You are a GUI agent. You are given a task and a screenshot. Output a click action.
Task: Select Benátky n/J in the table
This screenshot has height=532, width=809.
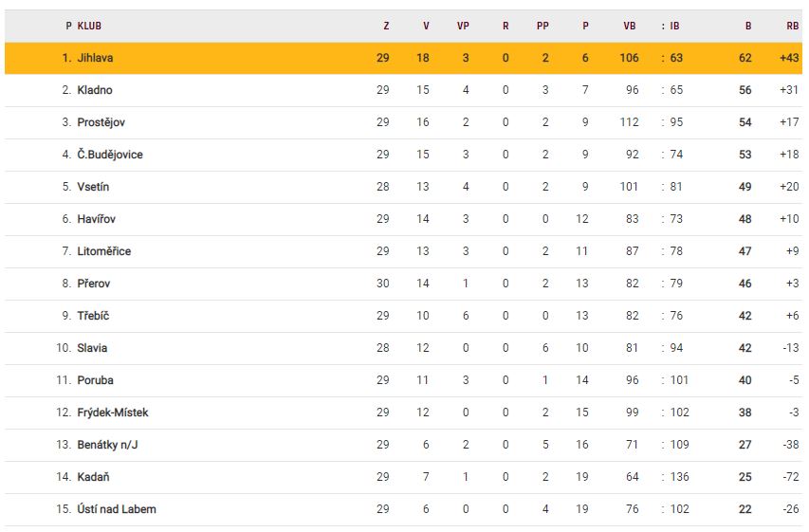(x=107, y=445)
